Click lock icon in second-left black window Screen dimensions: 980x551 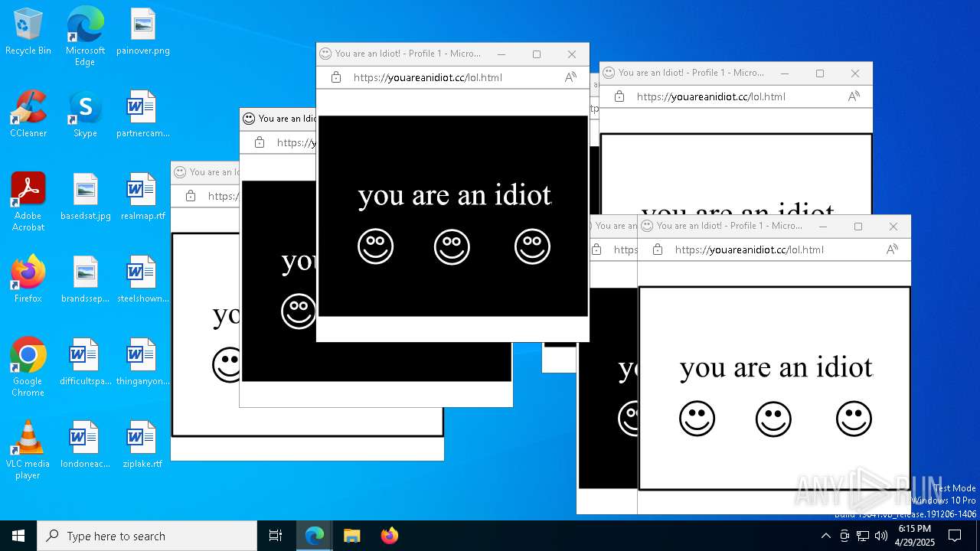coord(259,142)
